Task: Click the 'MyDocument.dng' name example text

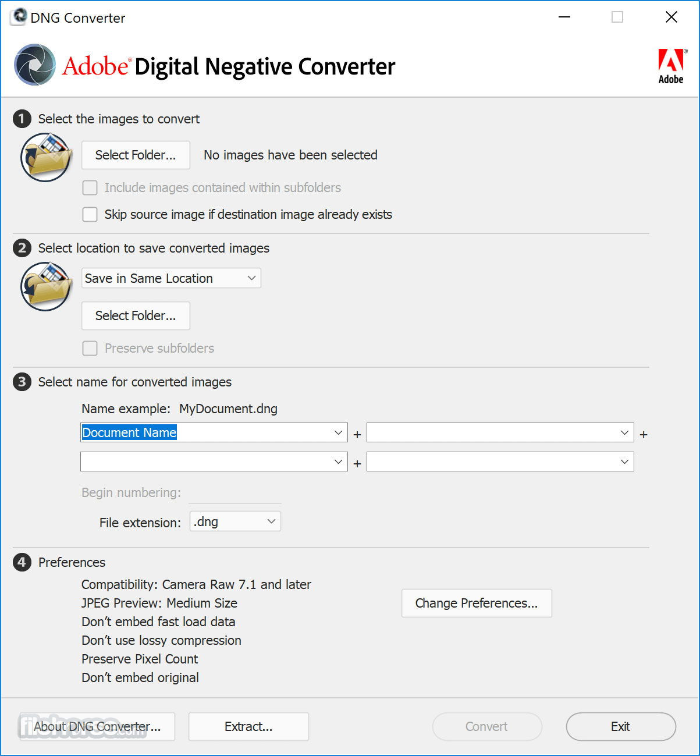Action: 228,409
